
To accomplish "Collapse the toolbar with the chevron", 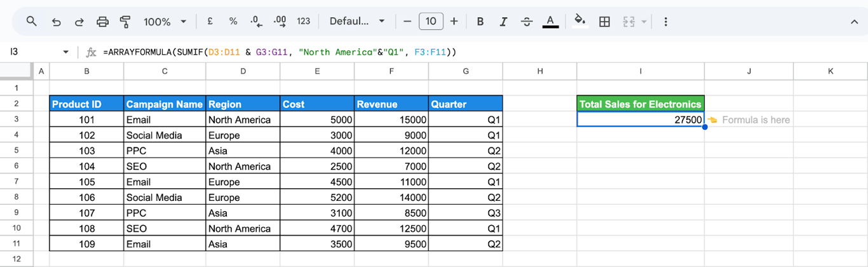I will [x=855, y=22].
